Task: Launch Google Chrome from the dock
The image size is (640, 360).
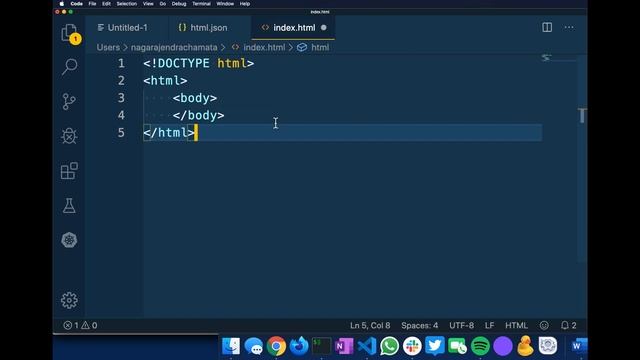Action: pyautogui.click(x=276, y=346)
